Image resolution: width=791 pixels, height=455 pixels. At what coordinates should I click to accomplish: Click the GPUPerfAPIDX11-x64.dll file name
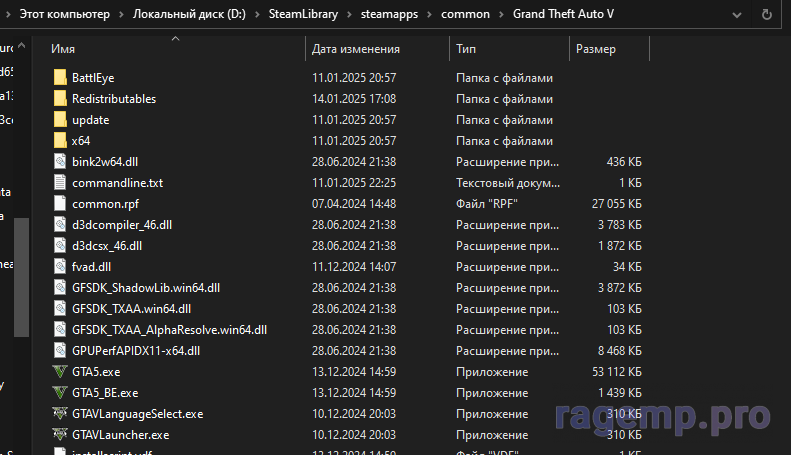click(136, 351)
